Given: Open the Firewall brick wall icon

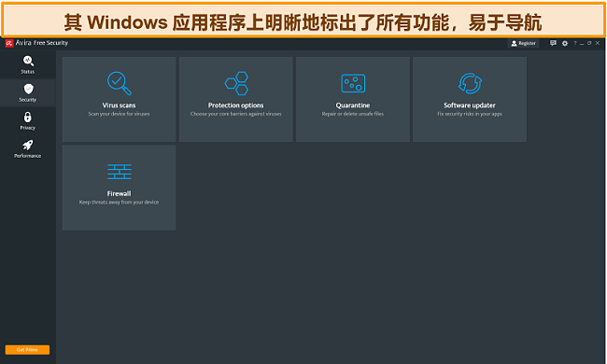Looking at the screenshot, I should point(120,172).
